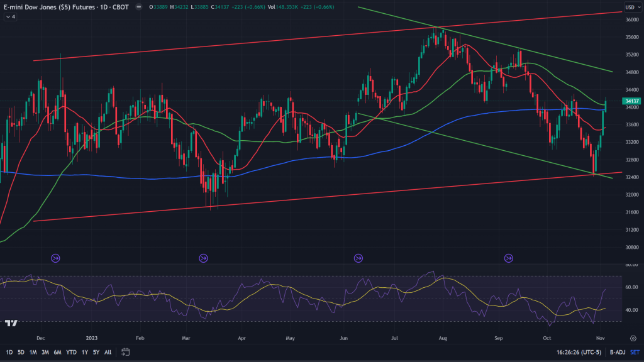The image size is (644, 362).
Task: Expand the collapsed indicators legend showing 4
Action: coord(11,17)
